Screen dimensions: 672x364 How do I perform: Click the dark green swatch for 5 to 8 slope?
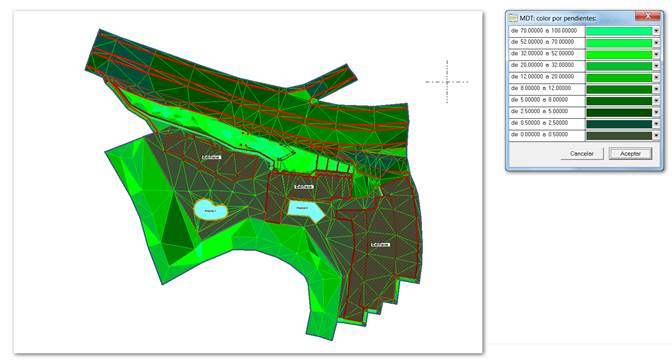(619, 101)
